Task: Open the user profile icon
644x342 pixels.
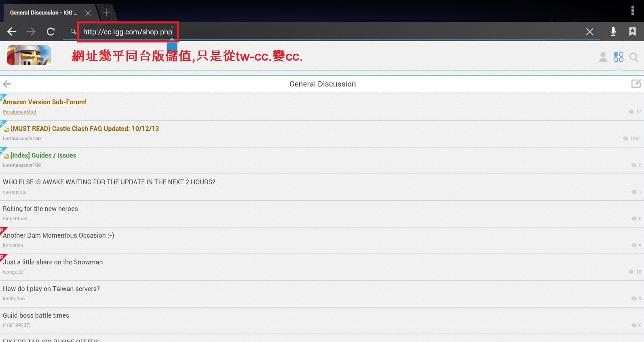Action: tap(603, 57)
